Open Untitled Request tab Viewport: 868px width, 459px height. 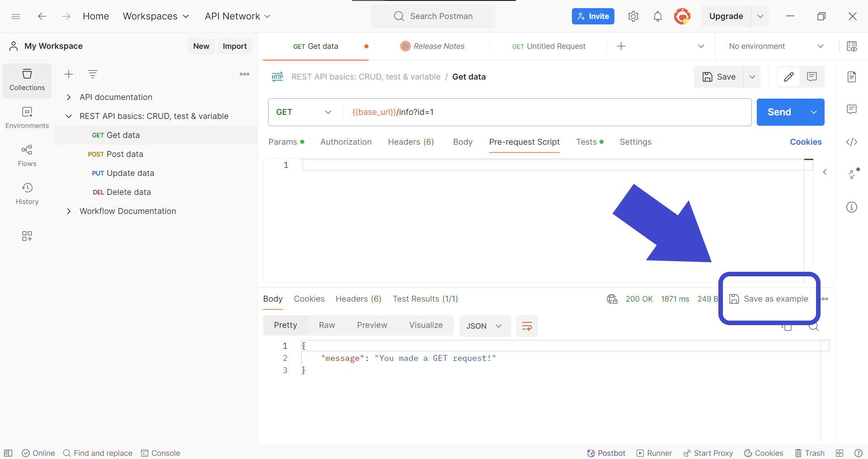(x=549, y=46)
